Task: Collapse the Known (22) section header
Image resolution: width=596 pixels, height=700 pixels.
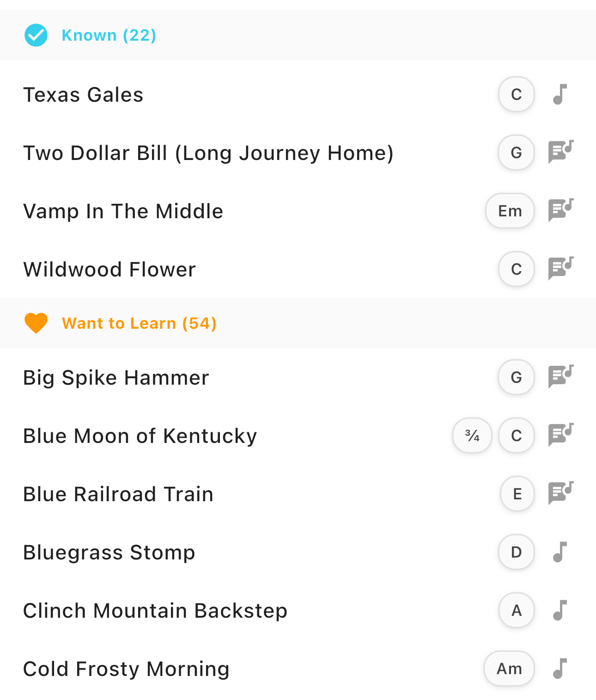Action: [109, 35]
